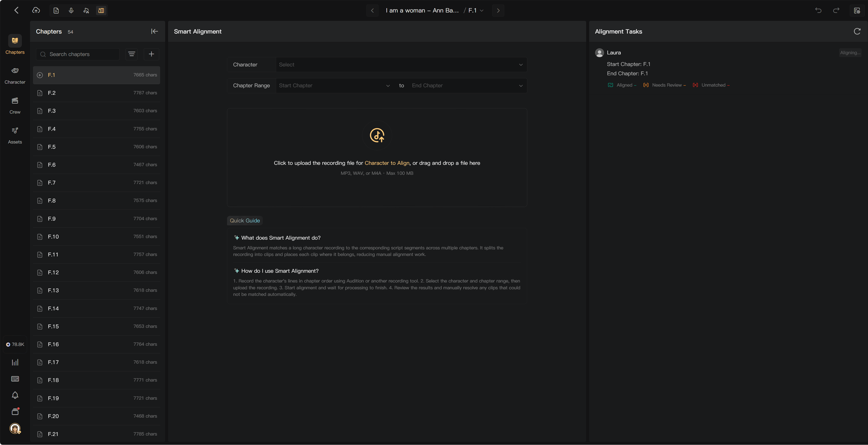
Task: Click the Aligning... status badge
Action: click(850, 53)
